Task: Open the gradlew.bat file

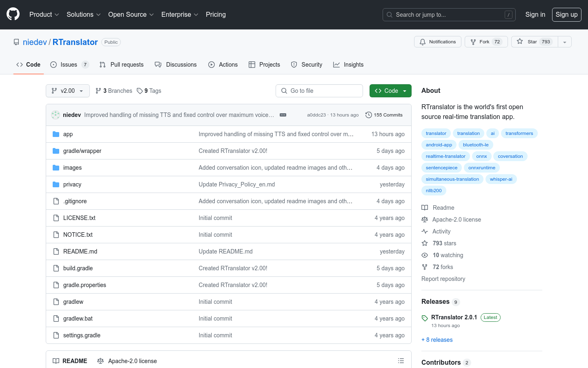Action: [78, 319]
